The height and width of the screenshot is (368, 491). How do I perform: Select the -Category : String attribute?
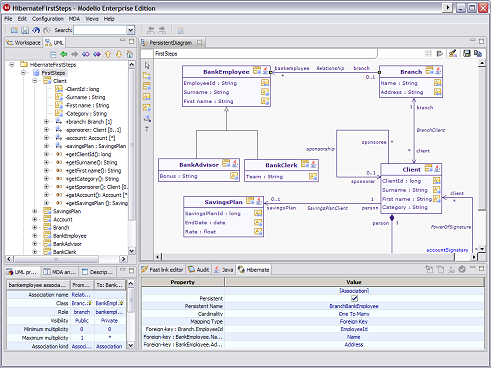(86, 114)
